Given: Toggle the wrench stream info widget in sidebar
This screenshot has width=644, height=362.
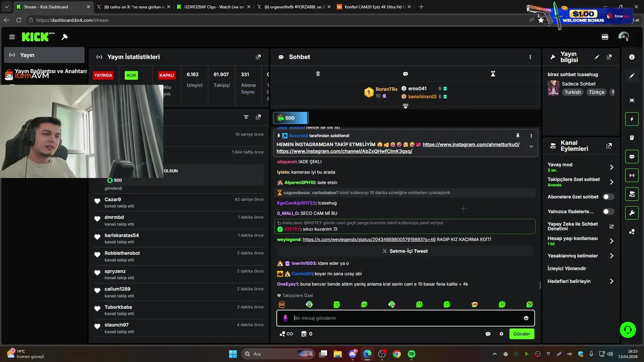Looking at the screenshot, I should (632, 213).
